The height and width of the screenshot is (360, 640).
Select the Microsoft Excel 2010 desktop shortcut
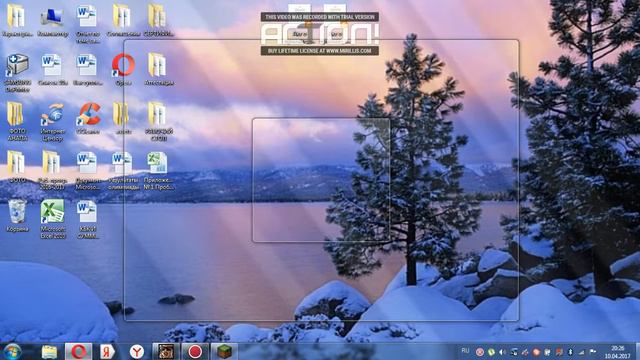coord(52,219)
